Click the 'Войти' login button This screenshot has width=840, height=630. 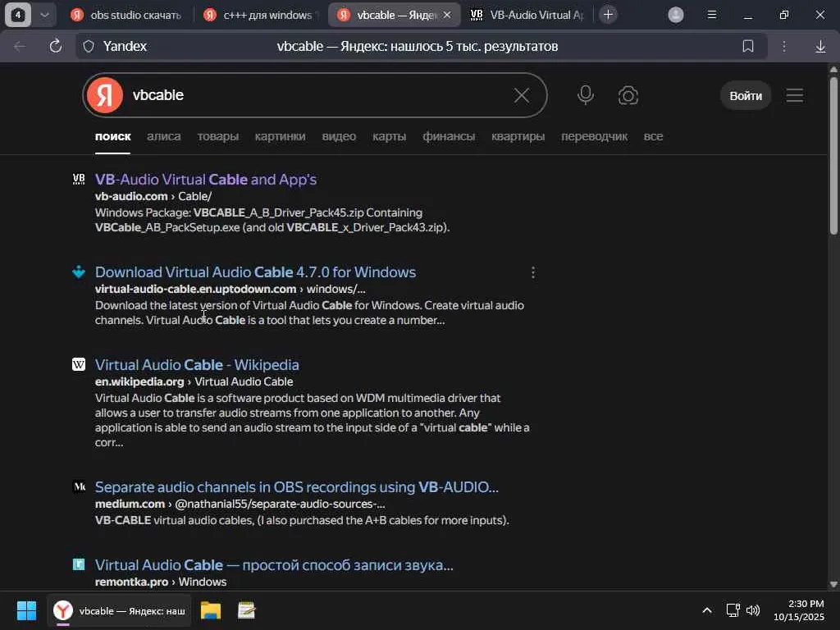tap(745, 96)
